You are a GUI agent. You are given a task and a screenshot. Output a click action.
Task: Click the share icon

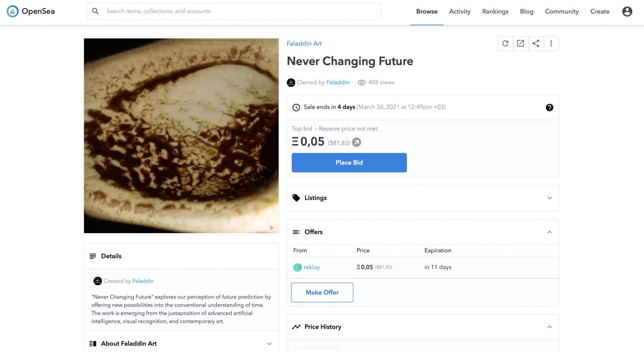(x=536, y=43)
